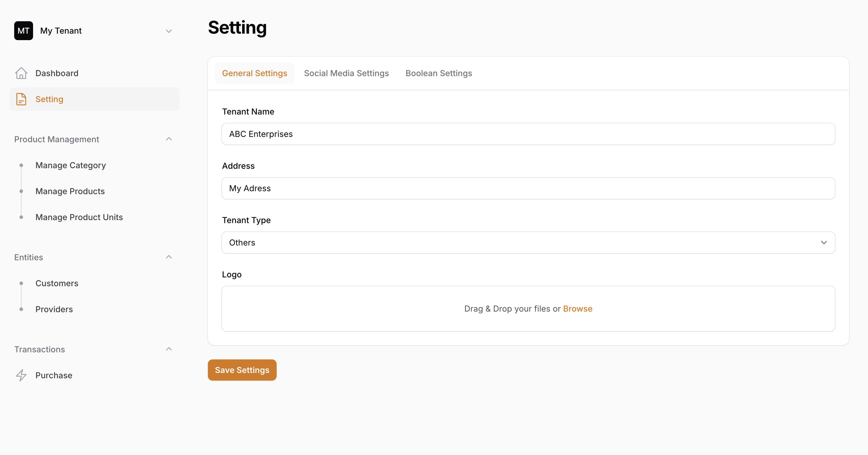Click the My Tenant name label
Viewport: 868px width, 455px height.
tap(61, 31)
